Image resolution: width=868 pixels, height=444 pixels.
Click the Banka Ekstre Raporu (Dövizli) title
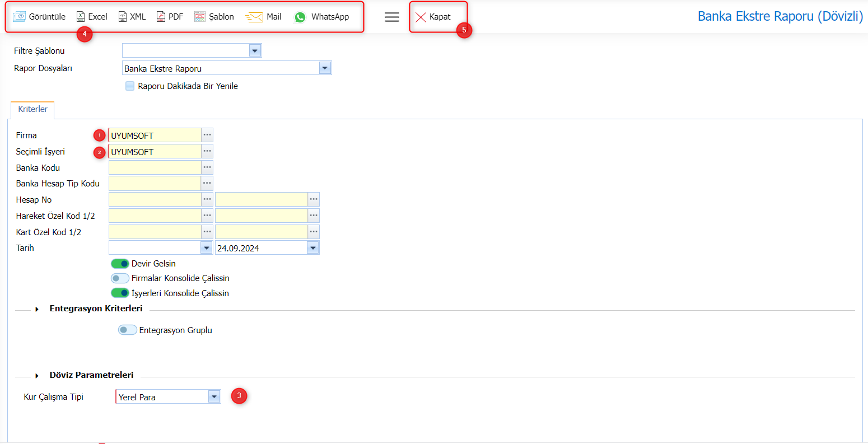coord(780,16)
